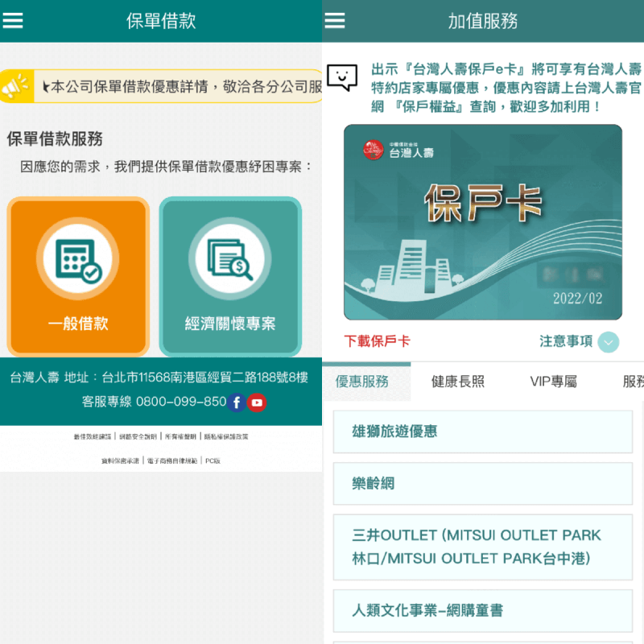Switch to the VIP專屬 tab
Screen dimensions: 644x644
click(x=553, y=382)
